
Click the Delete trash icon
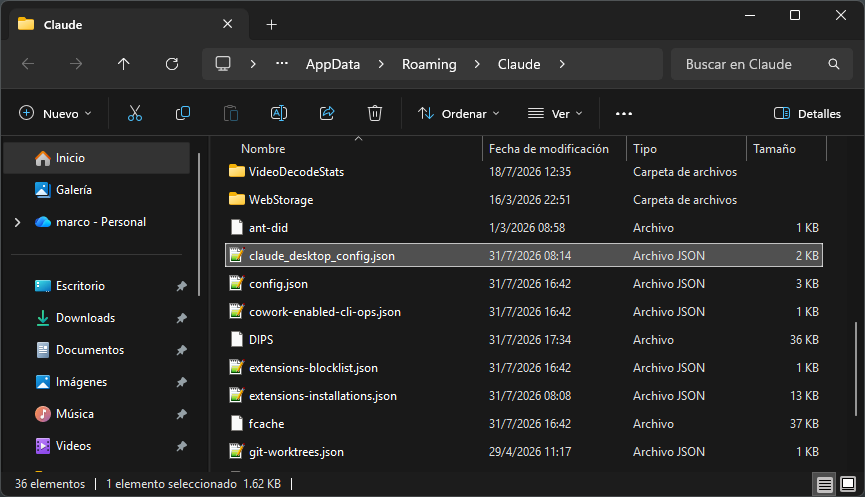point(375,114)
